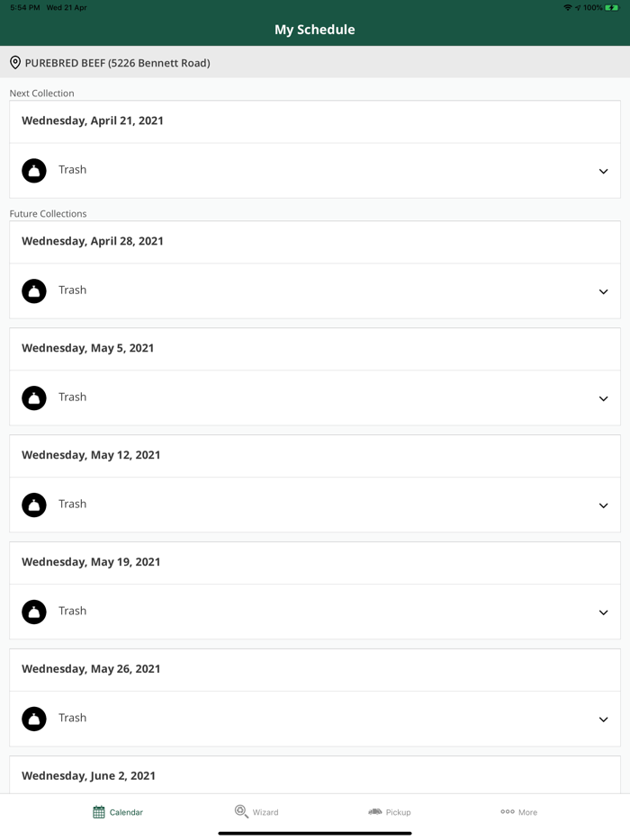Tap the PUREBRED BEEF address bar
This screenshot has height=840, width=630.
click(315, 63)
